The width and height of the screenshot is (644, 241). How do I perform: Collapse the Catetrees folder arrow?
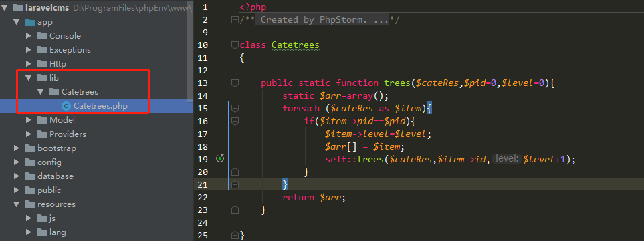(x=40, y=92)
